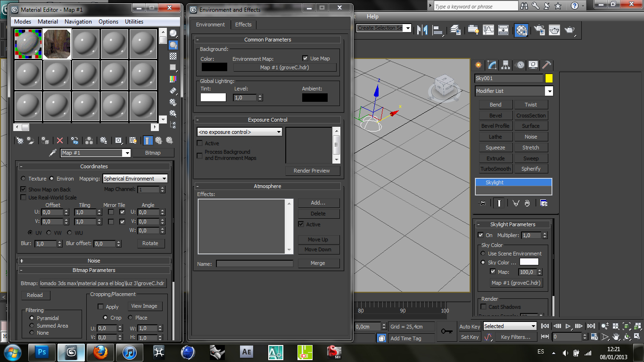Open the Material menu
644x362 pixels.
tap(48, 21)
